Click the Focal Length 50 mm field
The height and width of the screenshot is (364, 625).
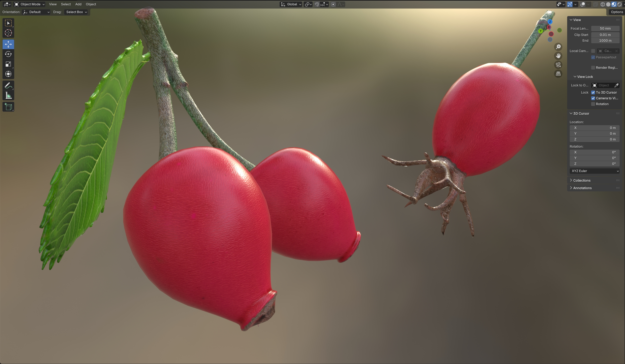[605, 29]
